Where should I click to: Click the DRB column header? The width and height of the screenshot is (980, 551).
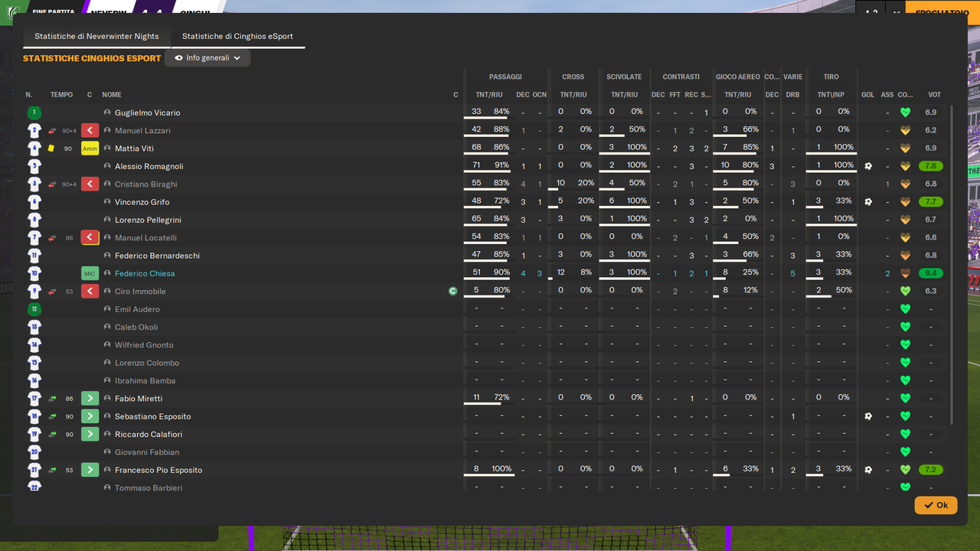coord(793,95)
